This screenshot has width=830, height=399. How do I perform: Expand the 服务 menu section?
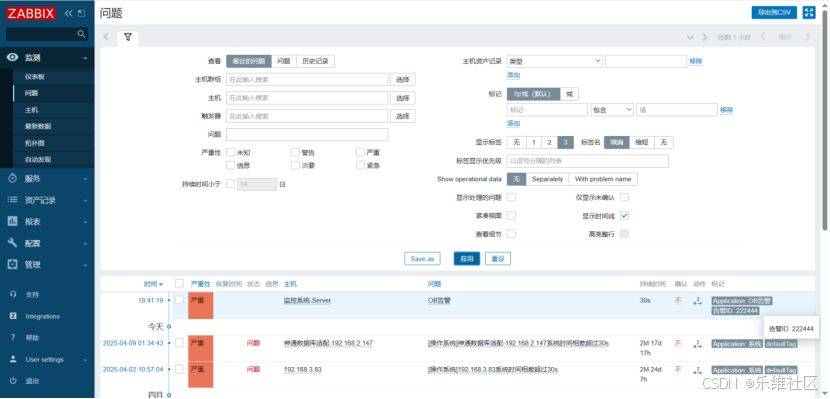85,179
